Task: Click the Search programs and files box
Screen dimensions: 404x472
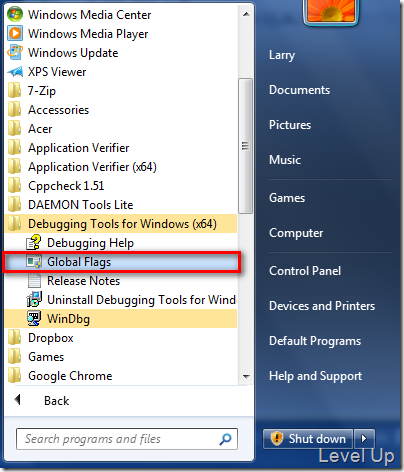Action: click(x=127, y=439)
